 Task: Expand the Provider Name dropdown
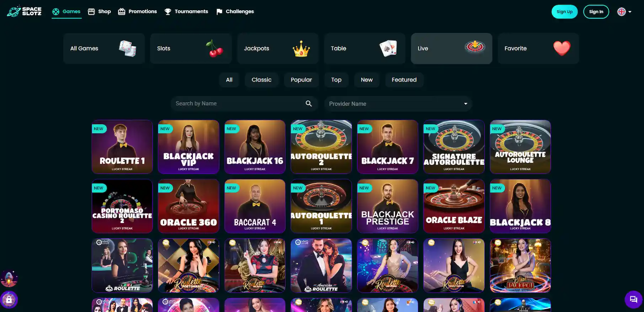pos(398,104)
